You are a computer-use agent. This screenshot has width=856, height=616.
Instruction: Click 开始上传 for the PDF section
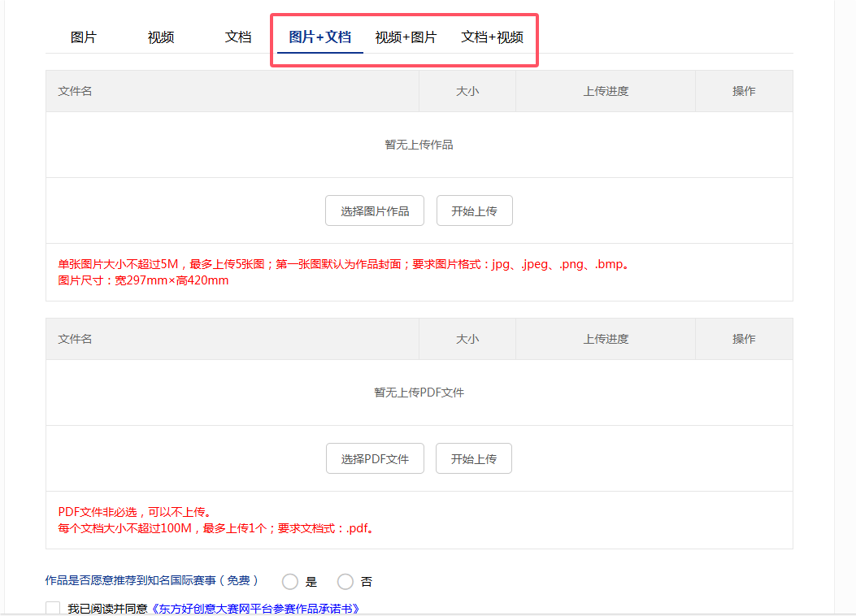coord(473,458)
